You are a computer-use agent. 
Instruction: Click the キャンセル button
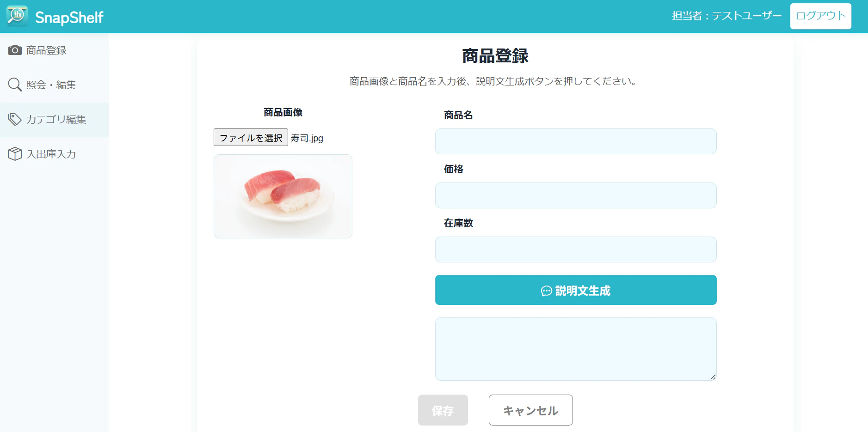[x=530, y=410]
